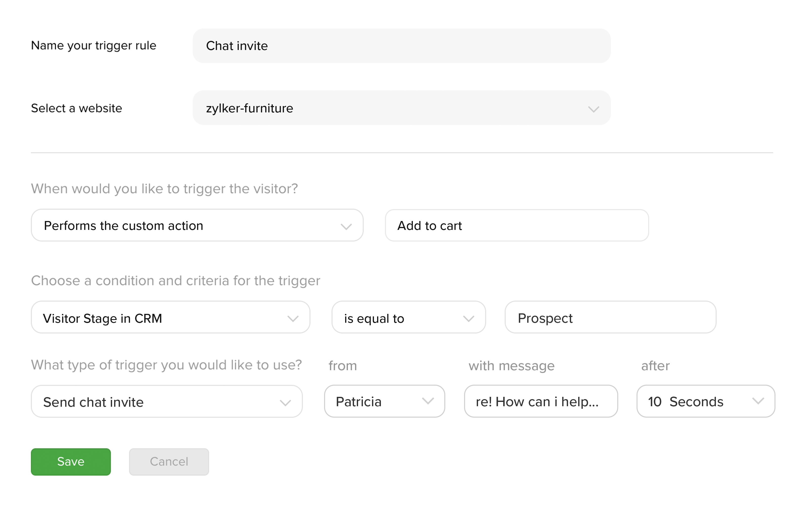The height and width of the screenshot is (510, 812).
Task: Open the 'Visitor Stage in CRM' dropdown
Action: click(x=170, y=317)
